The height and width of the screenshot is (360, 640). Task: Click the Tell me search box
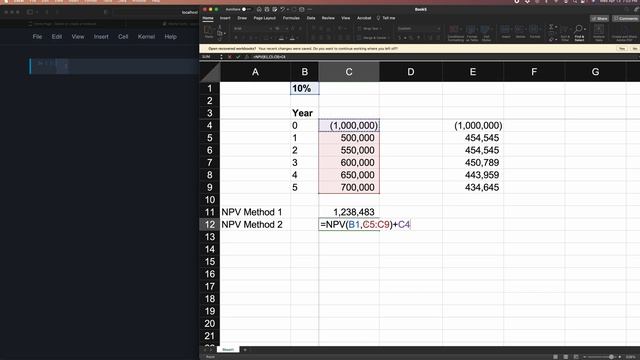point(386,18)
